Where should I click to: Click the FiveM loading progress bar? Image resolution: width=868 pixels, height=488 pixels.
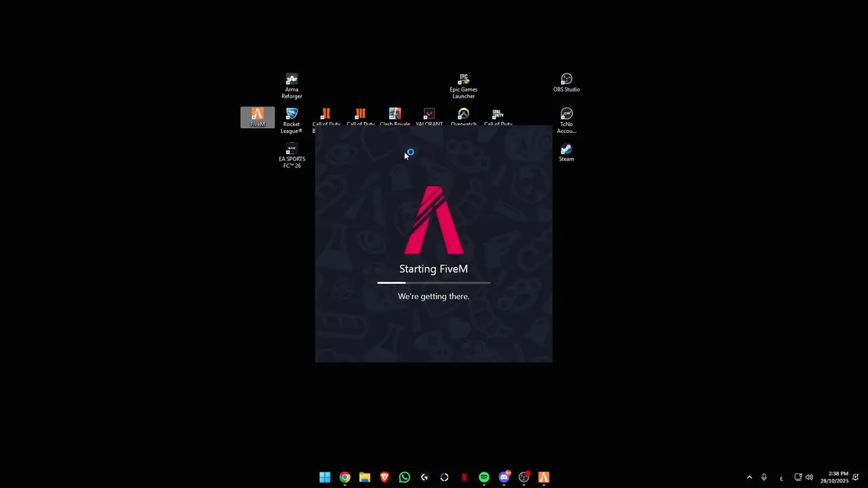[x=434, y=283]
